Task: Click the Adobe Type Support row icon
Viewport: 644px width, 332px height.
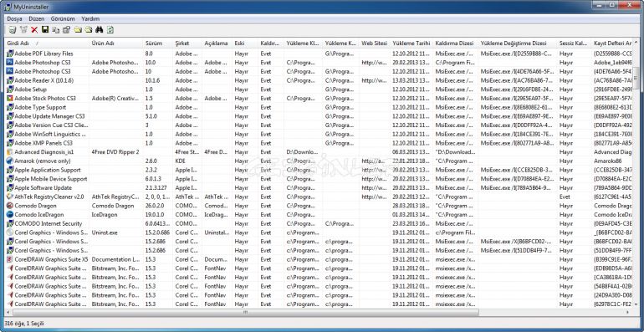Action: 10,107
